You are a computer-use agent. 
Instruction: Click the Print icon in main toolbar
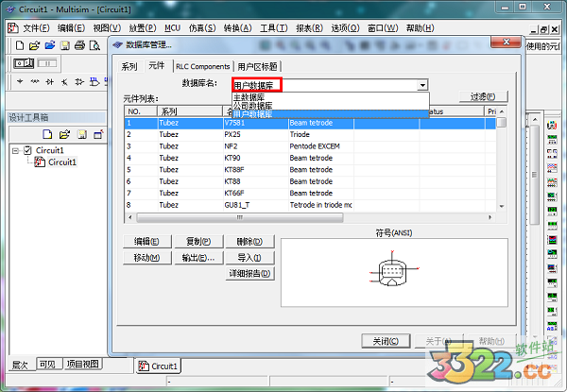coord(79,45)
